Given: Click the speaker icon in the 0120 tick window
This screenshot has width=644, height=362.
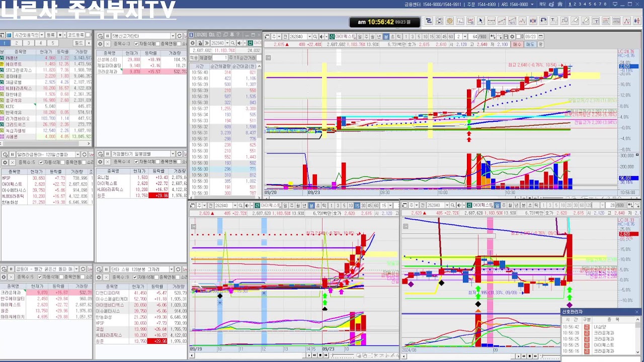Looking at the screenshot, I should click(239, 43).
